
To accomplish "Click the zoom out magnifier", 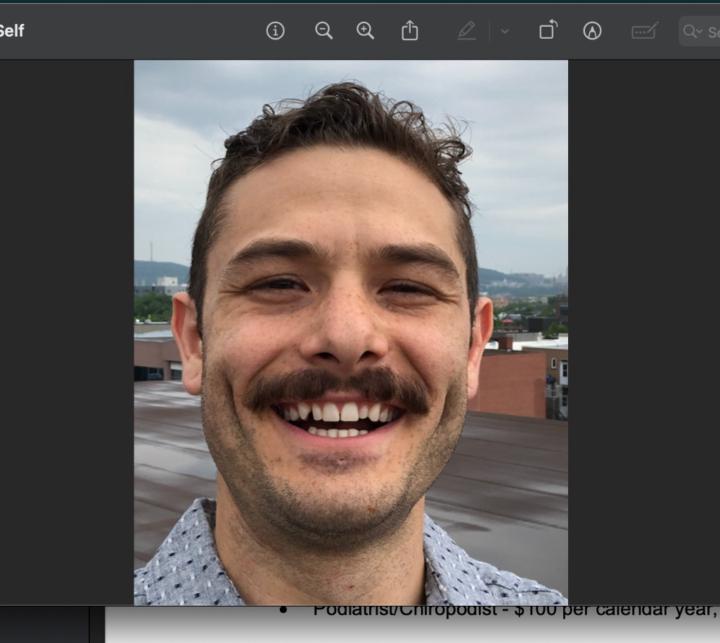I will (x=324, y=31).
